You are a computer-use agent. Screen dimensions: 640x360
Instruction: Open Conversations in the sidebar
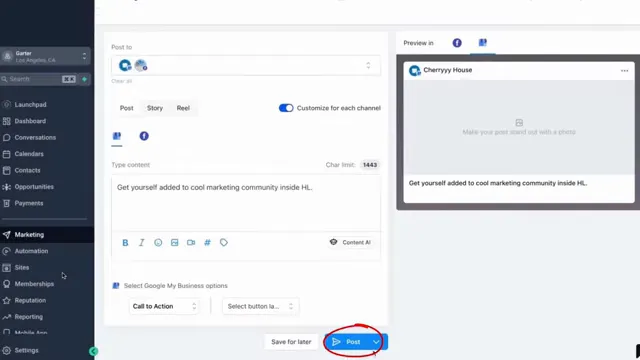coord(35,138)
